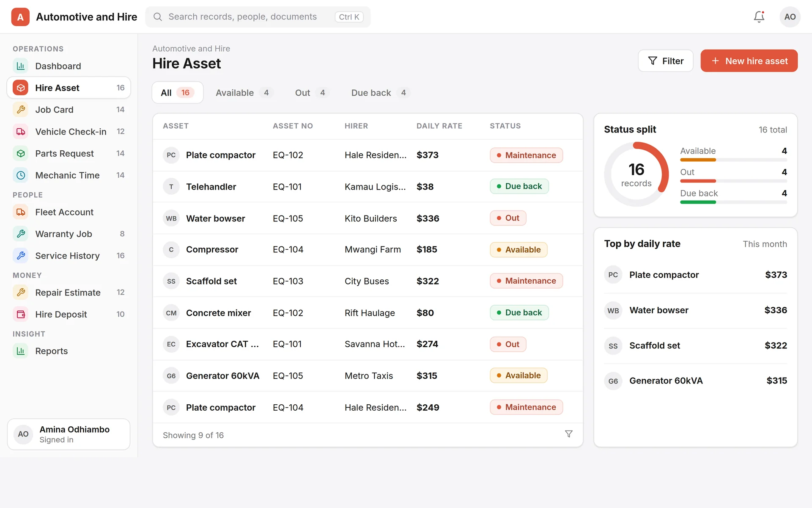Click the Hire Asset cube icon
This screenshot has width=812, height=508.
[x=21, y=88]
